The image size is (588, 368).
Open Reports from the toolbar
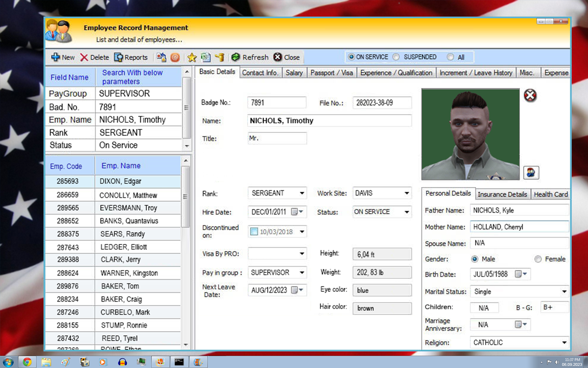point(131,57)
